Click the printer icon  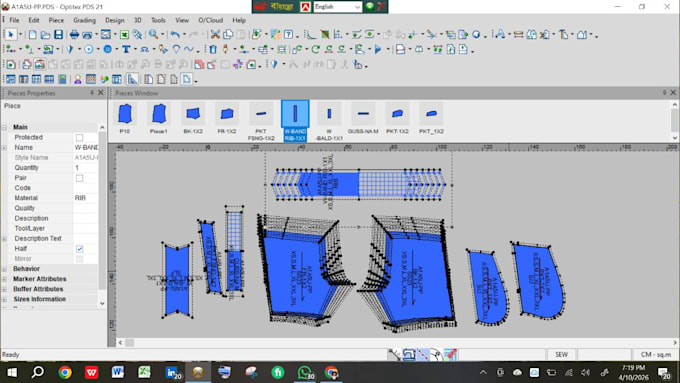tap(74, 34)
